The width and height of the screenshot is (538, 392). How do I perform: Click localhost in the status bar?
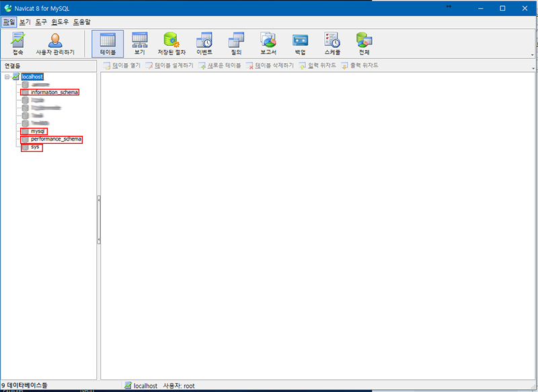(145, 386)
